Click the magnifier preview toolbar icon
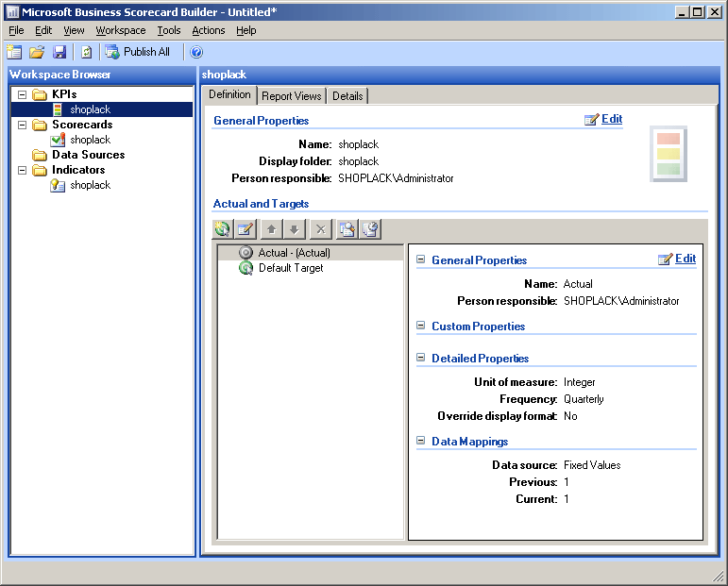The height and width of the screenshot is (586, 728). (347, 229)
